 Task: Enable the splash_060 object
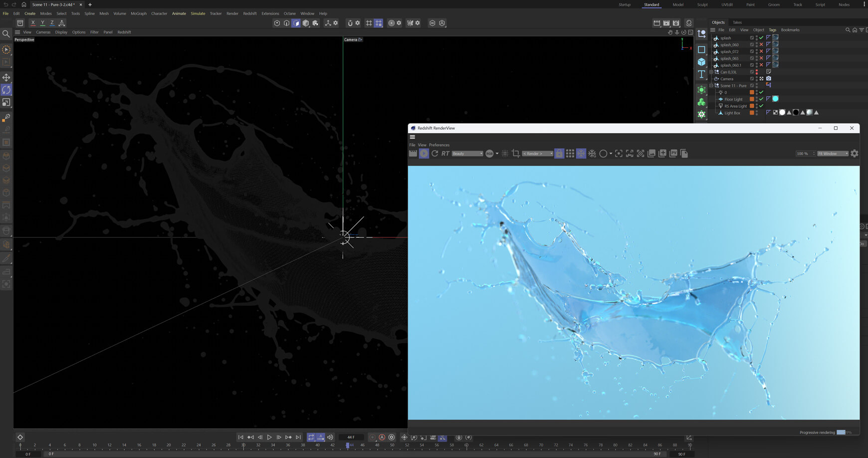[x=761, y=44]
